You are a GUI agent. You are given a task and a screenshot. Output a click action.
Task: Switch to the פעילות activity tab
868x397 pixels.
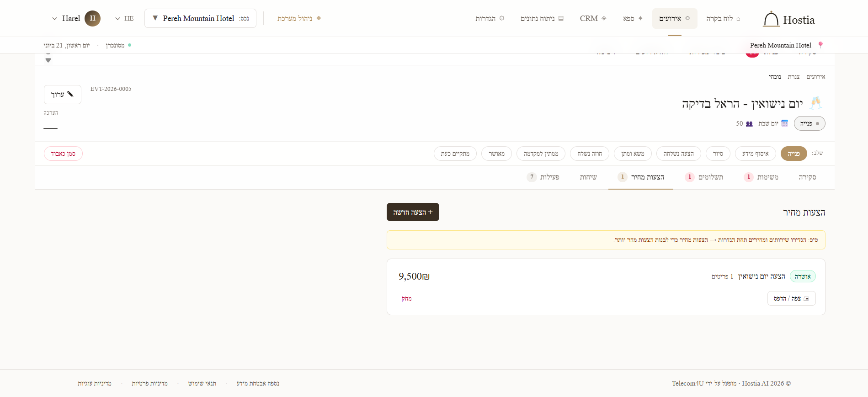543,177
